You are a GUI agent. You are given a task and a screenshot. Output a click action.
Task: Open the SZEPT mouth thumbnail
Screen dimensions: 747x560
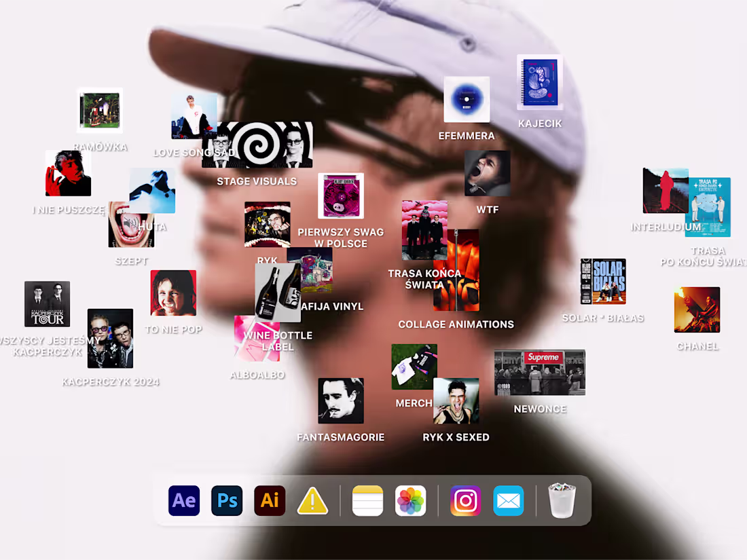pyautogui.click(x=131, y=225)
